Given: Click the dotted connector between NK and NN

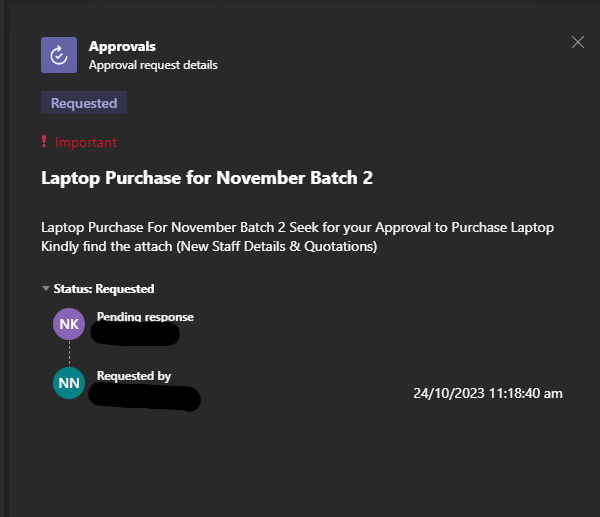Looking at the screenshot, I should coord(69,354).
